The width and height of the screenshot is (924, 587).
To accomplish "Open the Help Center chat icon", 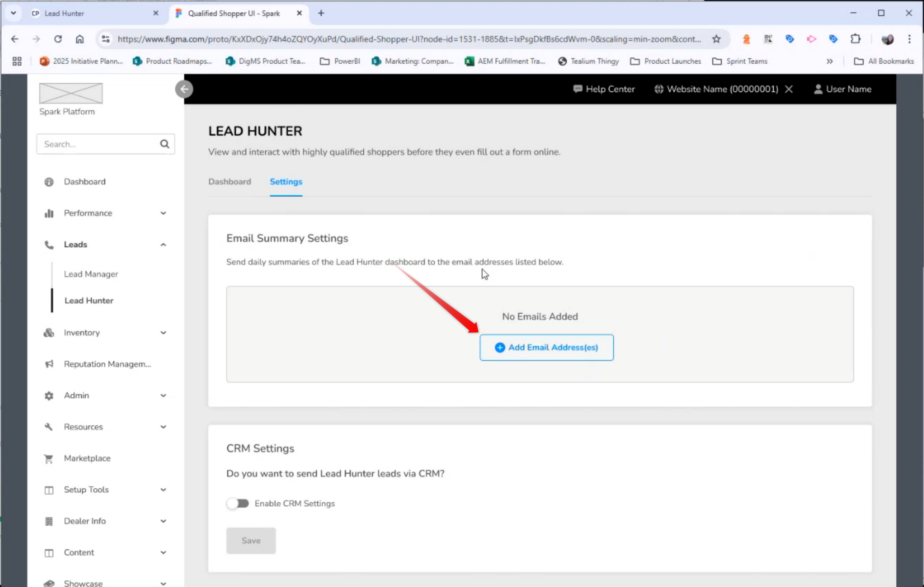I will pyautogui.click(x=578, y=89).
